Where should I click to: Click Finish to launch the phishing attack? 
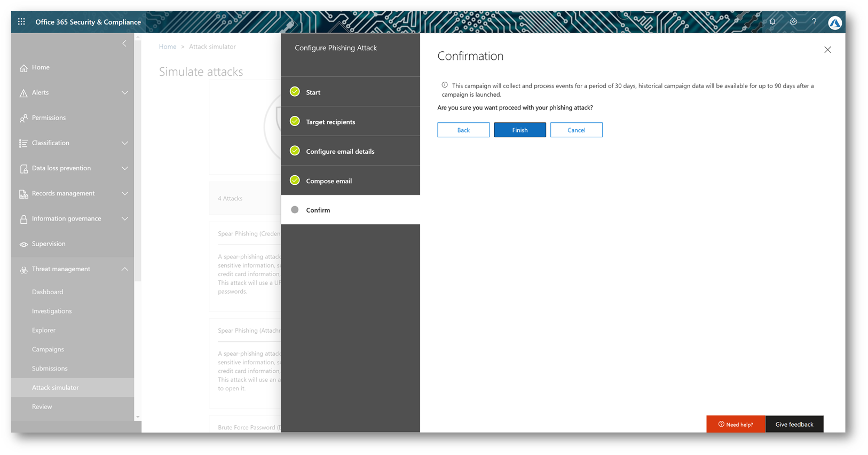[x=520, y=130]
